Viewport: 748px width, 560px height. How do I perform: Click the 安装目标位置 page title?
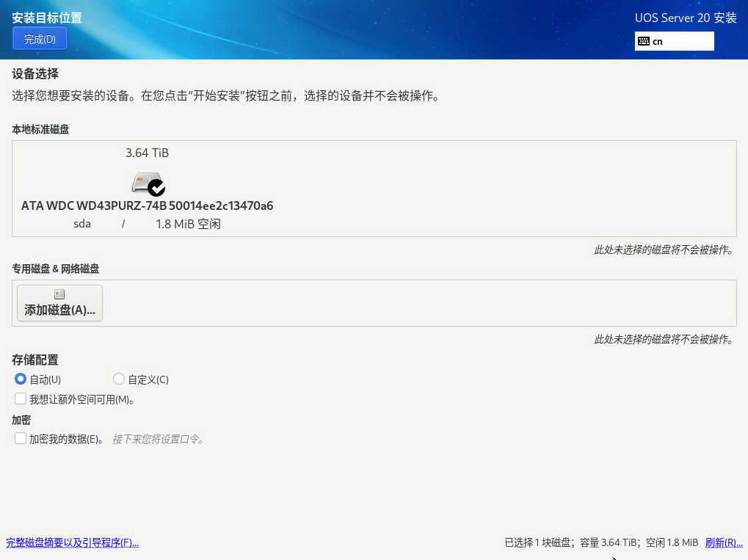(x=47, y=18)
